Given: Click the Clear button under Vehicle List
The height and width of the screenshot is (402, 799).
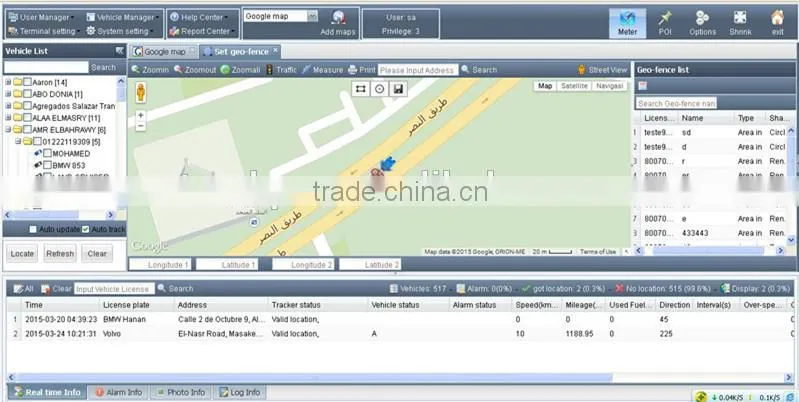Looking at the screenshot, I should 97,253.
